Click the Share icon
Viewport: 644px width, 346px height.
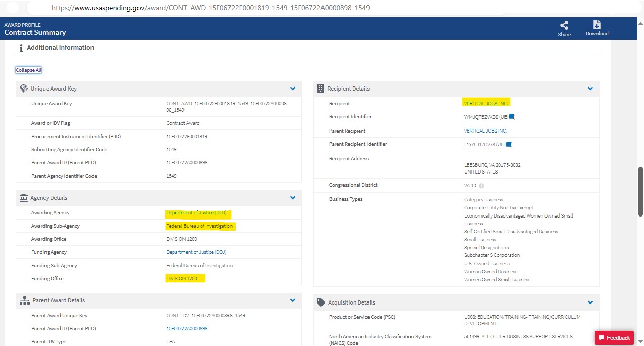click(x=564, y=25)
